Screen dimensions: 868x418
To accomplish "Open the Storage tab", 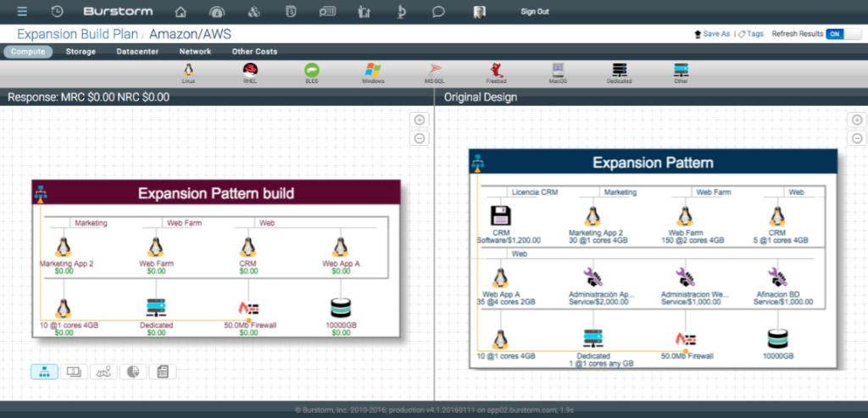I will 81,52.
